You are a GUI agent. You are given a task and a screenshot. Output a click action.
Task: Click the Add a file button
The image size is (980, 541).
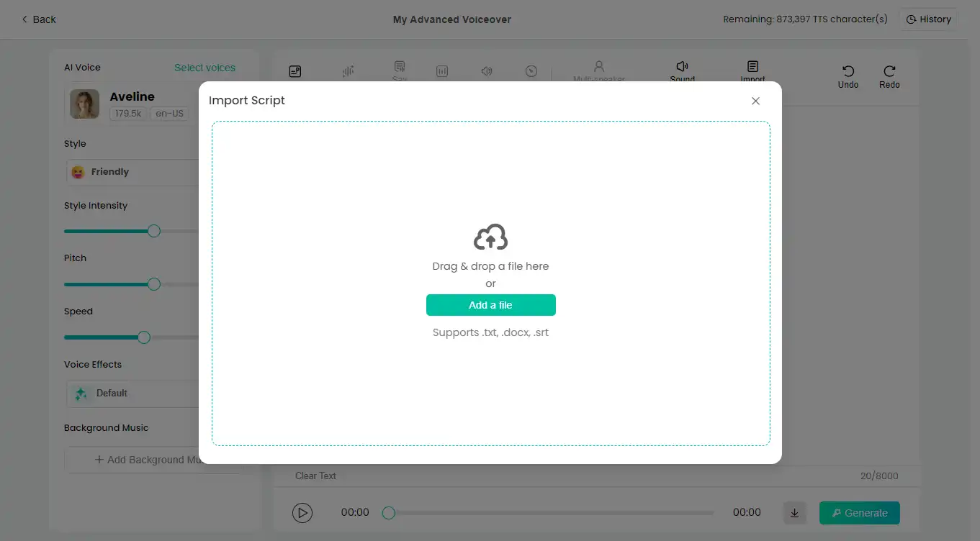[x=491, y=305]
